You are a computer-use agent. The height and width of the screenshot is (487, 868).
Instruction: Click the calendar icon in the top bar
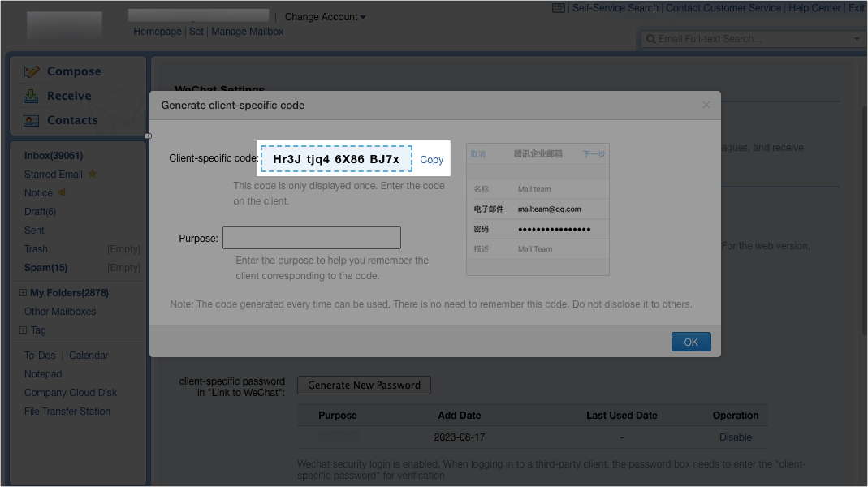559,7
